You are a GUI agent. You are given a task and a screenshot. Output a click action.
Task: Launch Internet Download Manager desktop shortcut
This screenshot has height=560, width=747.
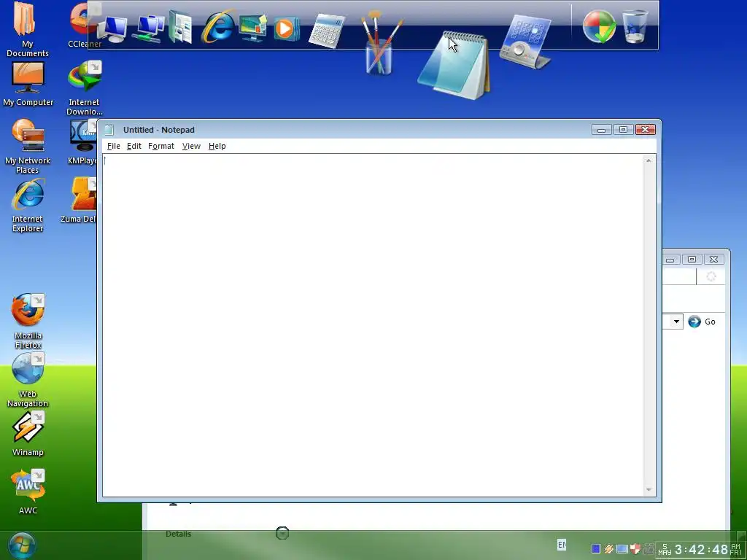point(85,88)
